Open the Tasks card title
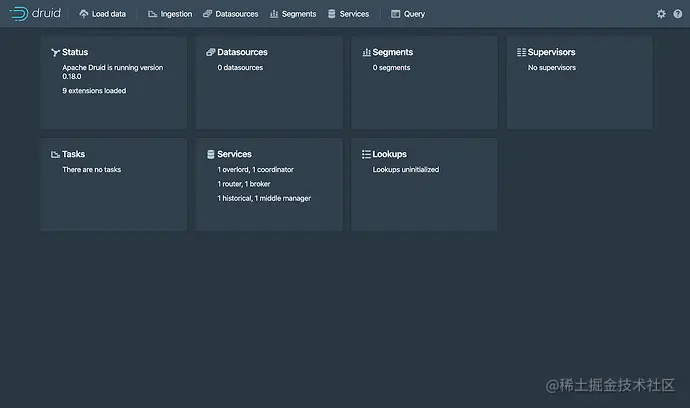The width and height of the screenshot is (690, 408). 73,154
